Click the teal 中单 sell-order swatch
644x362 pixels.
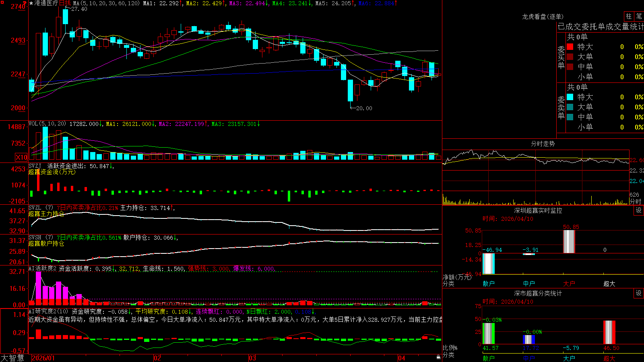(570, 117)
